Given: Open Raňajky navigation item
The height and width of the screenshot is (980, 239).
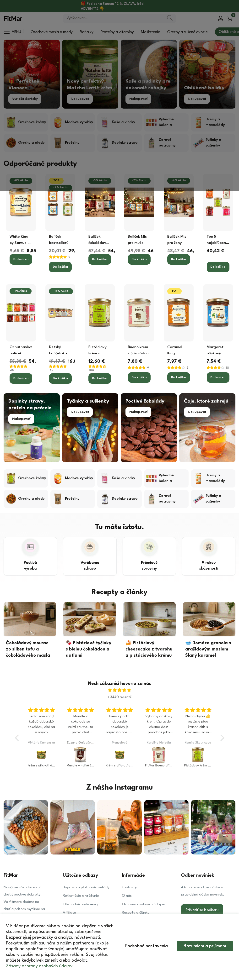Looking at the screenshot, I should click(x=87, y=31).
